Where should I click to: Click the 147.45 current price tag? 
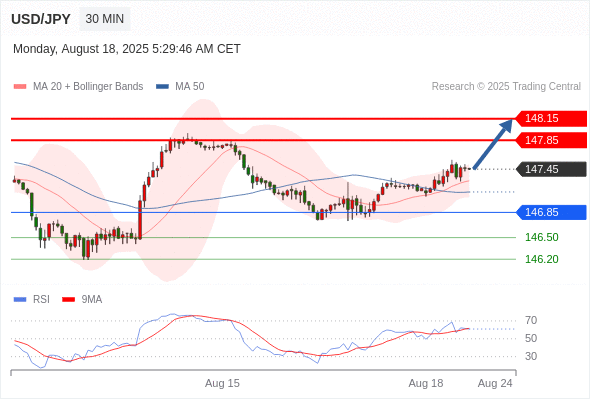tap(551, 169)
